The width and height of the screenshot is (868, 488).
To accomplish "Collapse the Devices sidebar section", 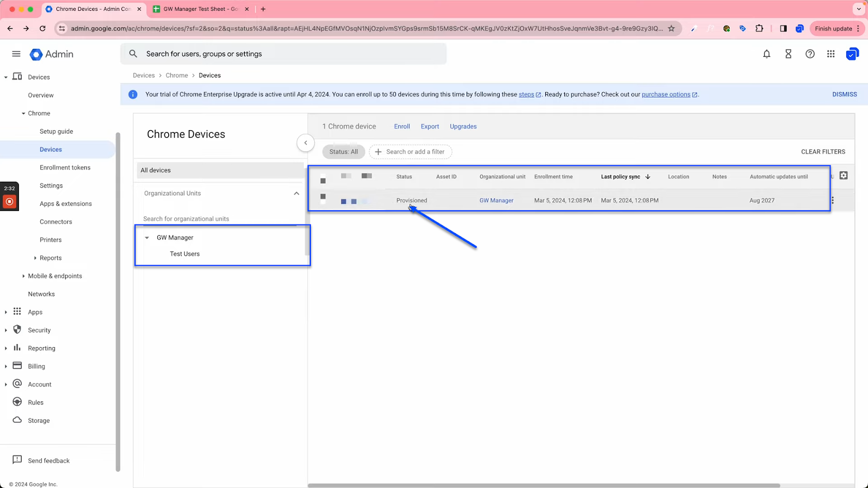I will (x=6, y=77).
